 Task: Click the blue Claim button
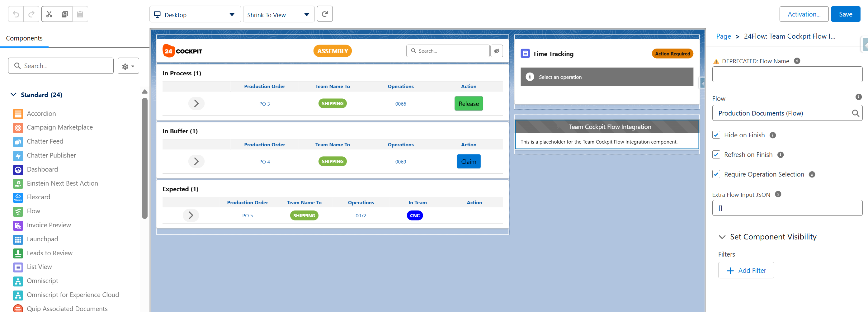click(x=469, y=161)
